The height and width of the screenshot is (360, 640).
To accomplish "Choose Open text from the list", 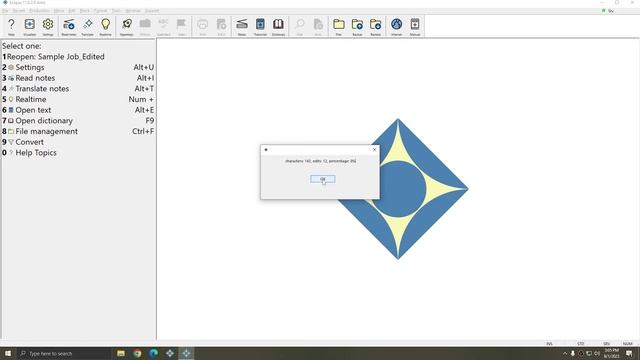I will (78, 110).
